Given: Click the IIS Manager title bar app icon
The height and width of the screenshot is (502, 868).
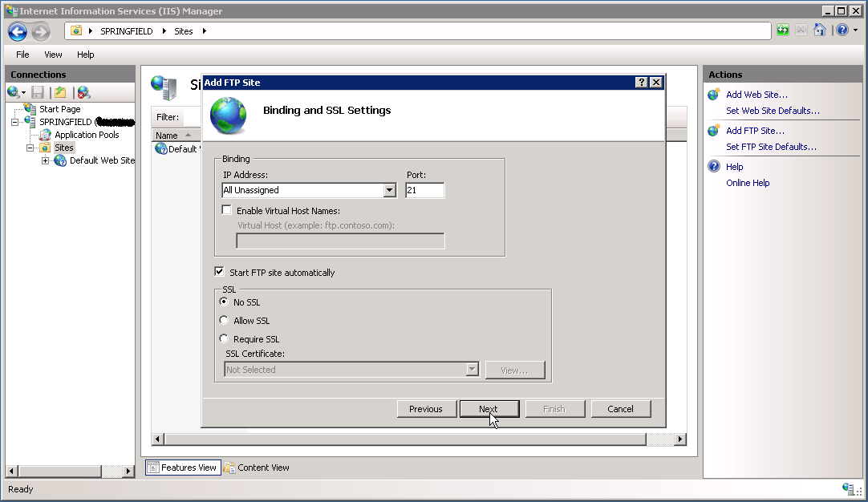Looking at the screenshot, I should tap(11, 10).
